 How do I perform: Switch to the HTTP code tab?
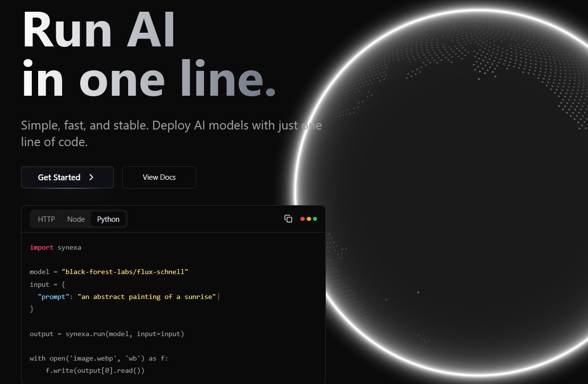click(46, 219)
